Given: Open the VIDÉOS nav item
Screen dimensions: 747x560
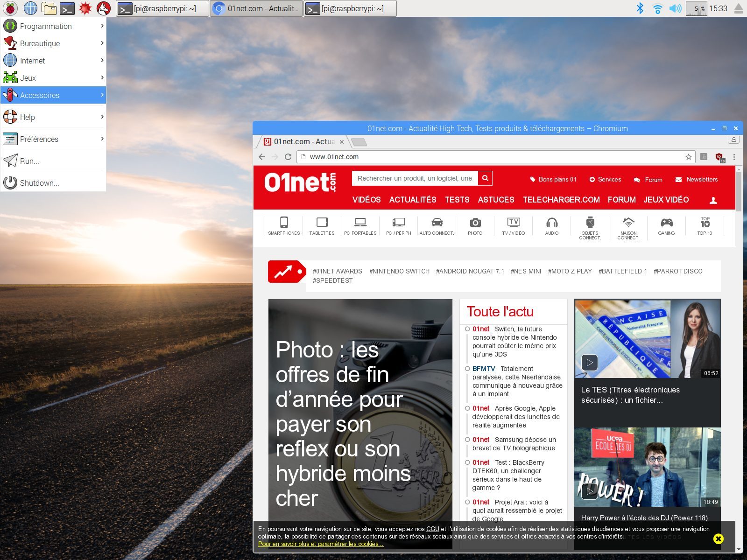Looking at the screenshot, I should coord(366,200).
